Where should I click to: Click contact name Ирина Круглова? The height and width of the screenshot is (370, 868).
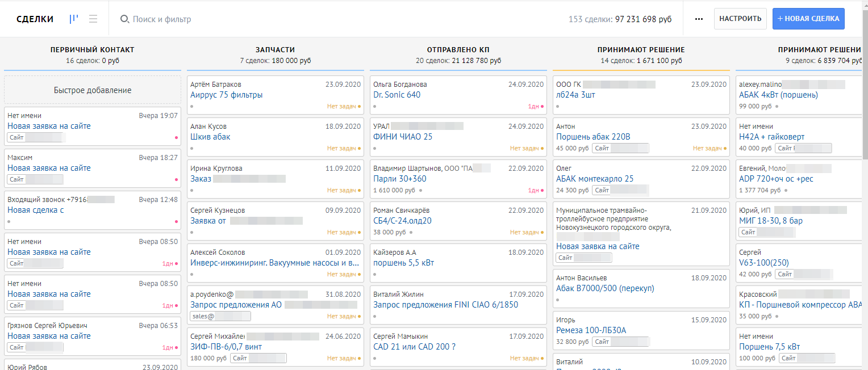(x=216, y=169)
